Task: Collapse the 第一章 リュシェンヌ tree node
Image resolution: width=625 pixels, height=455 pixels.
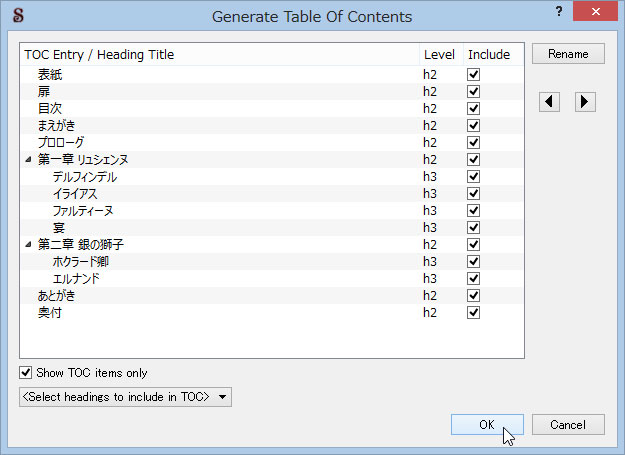Action: 28,159
